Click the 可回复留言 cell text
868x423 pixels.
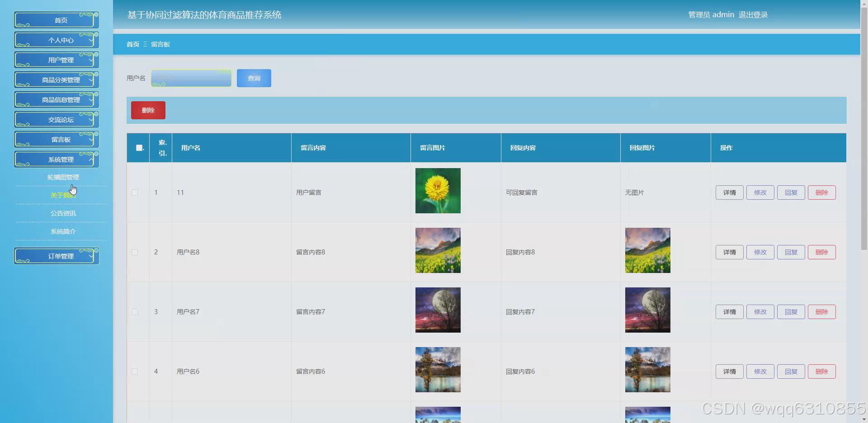pos(522,193)
